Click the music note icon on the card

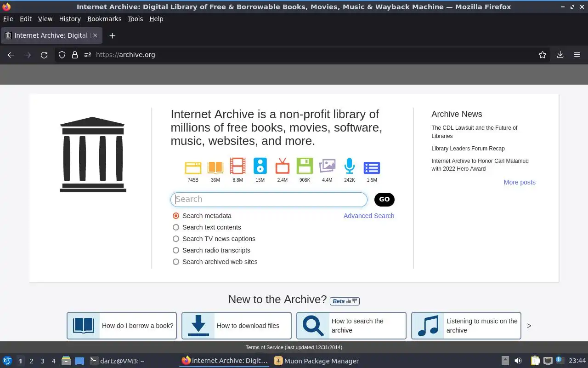point(428,326)
